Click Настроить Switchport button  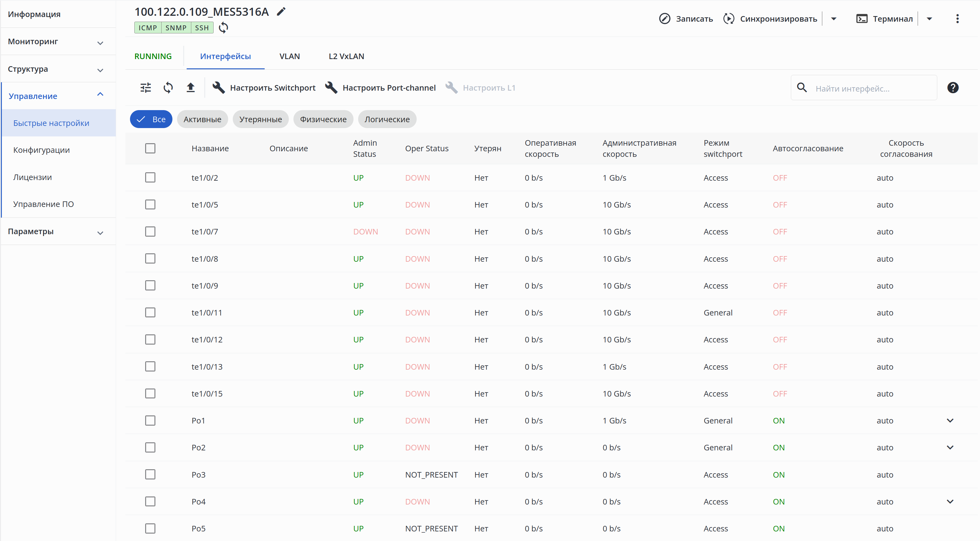point(264,88)
